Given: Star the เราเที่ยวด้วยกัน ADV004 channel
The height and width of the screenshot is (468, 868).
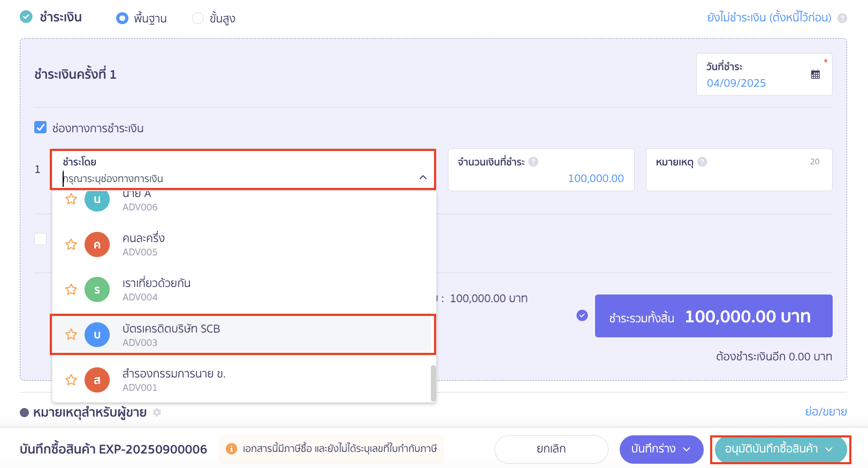Looking at the screenshot, I should point(71,290).
